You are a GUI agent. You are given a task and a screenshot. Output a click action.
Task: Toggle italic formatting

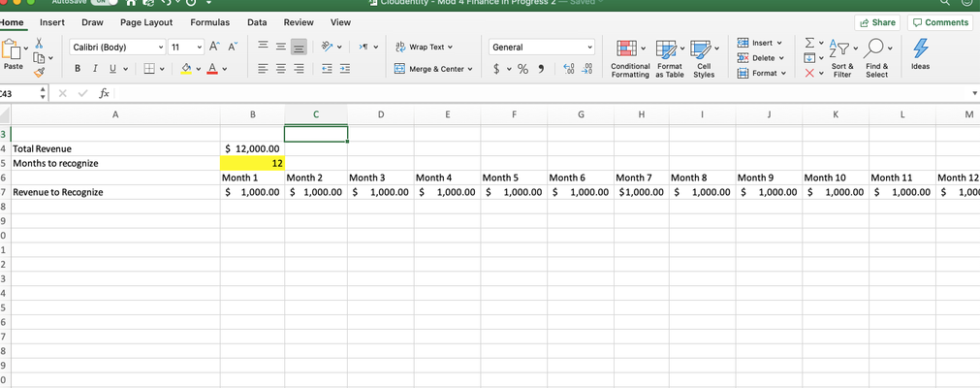coord(96,69)
